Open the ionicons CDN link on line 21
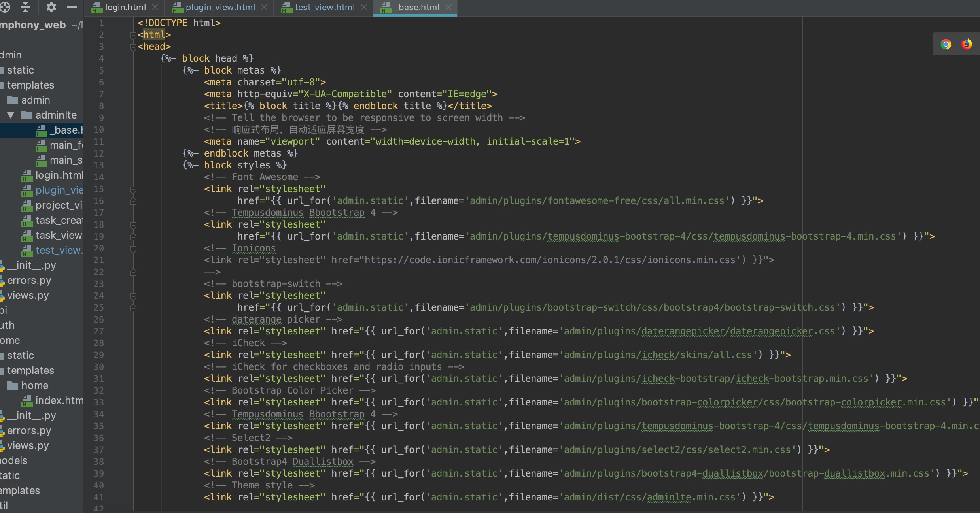The height and width of the screenshot is (513, 980). pos(550,260)
